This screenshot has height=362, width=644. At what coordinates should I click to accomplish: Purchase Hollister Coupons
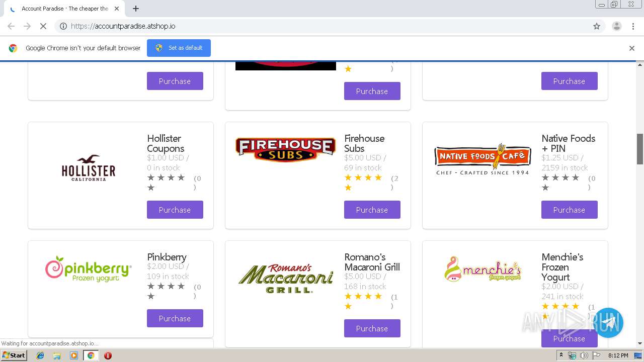coord(175,210)
